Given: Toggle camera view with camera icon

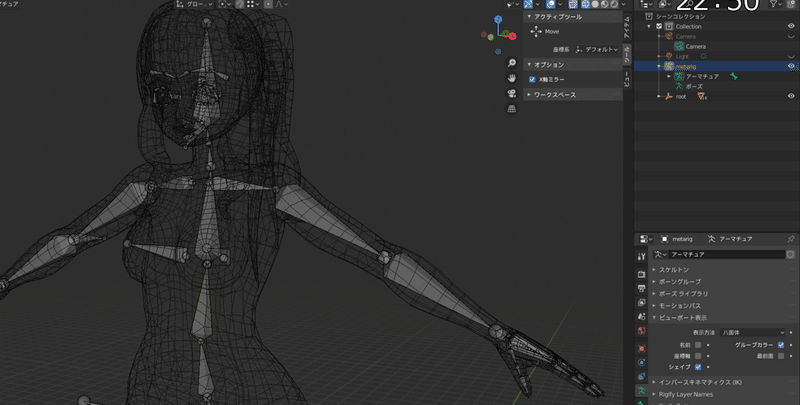Looking at the screenshot, I should (x=512, y=94).
